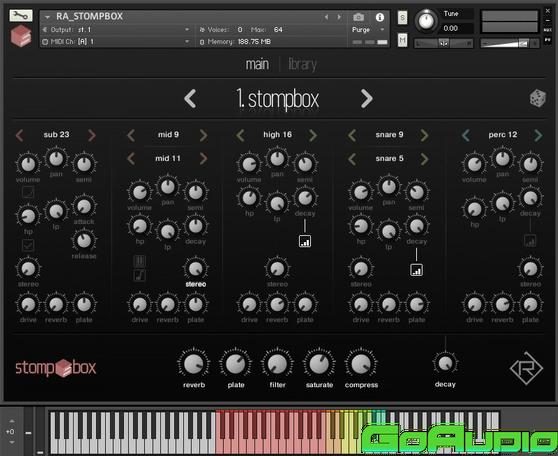Toggle the Solo S button

402,17
